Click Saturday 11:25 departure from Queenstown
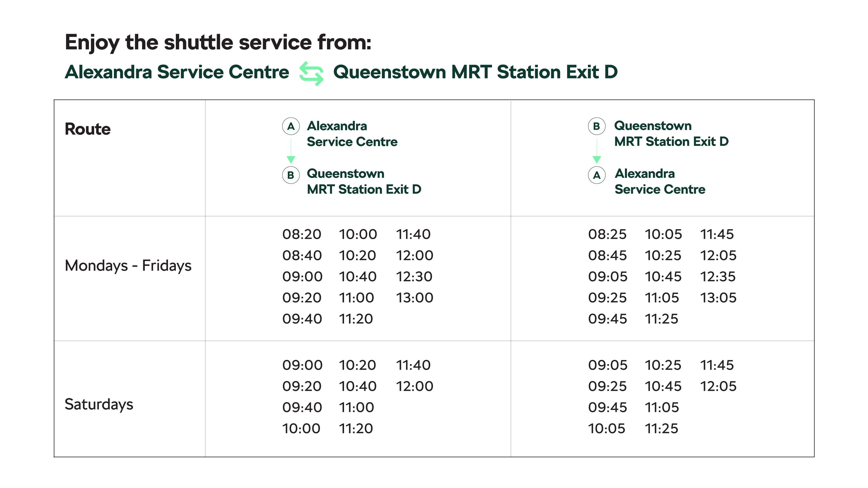 [x=661, y=429]
